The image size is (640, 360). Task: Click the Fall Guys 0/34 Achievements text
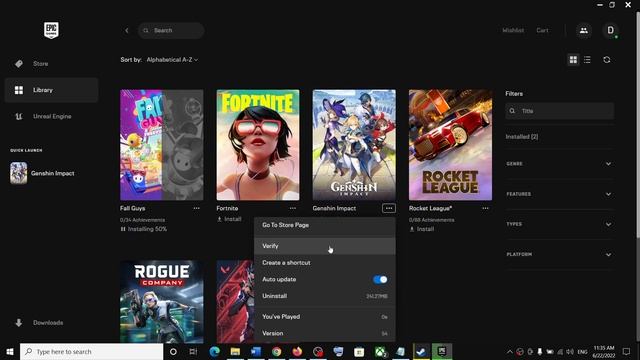142,220
